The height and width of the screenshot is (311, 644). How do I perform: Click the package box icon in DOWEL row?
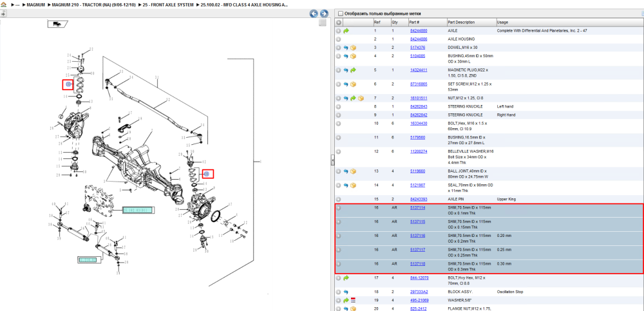(353, 48)
